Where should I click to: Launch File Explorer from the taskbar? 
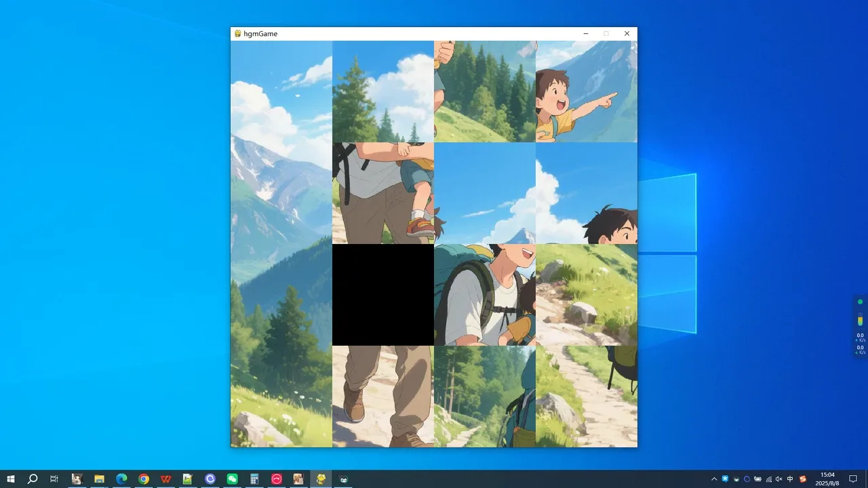tap(99, 479)
